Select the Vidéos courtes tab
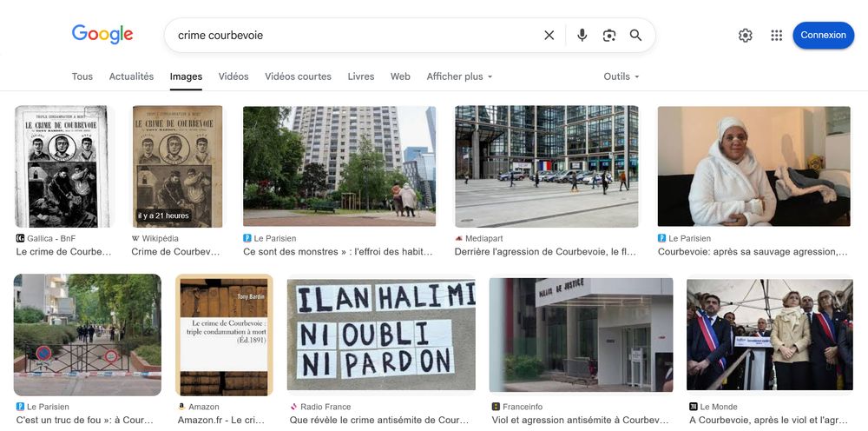868x431 pixels. pos(298,76)
